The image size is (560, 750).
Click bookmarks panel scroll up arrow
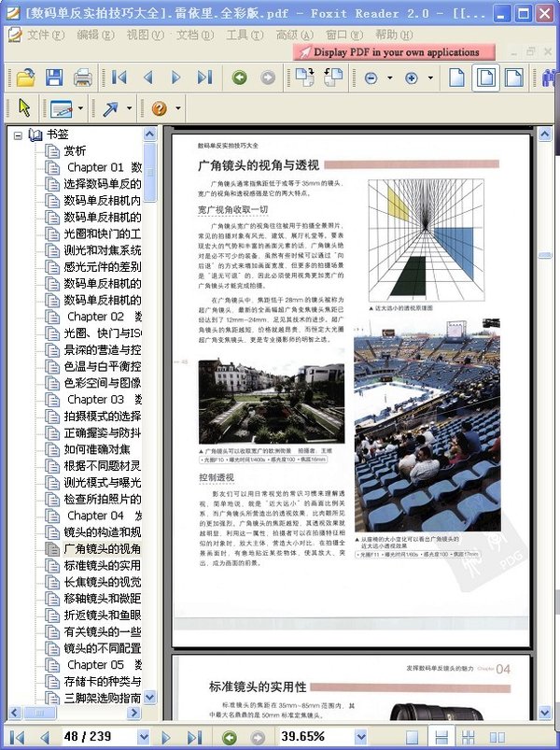tap(150, 134)
